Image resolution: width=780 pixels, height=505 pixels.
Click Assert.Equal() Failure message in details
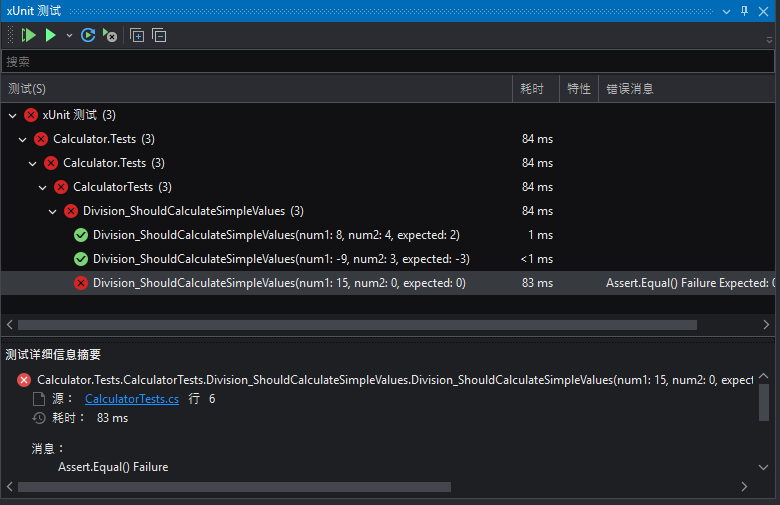coord(113,467)
